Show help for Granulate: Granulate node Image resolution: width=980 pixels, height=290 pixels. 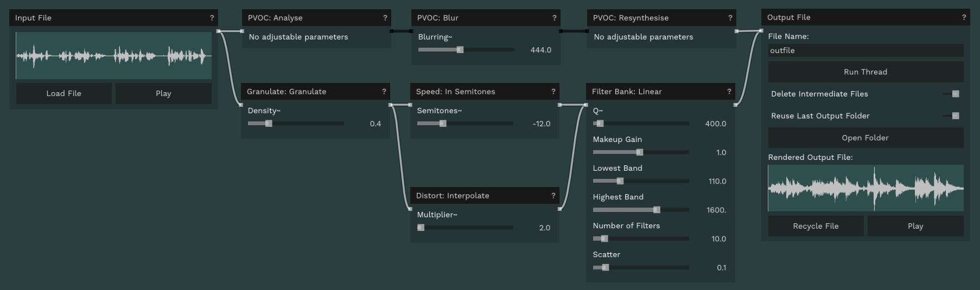(384, 92)
